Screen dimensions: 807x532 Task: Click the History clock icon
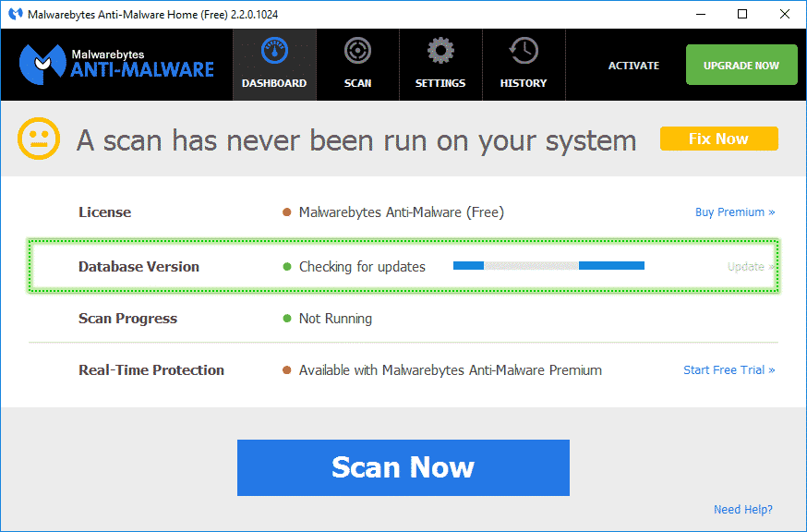tap(524, 51)
